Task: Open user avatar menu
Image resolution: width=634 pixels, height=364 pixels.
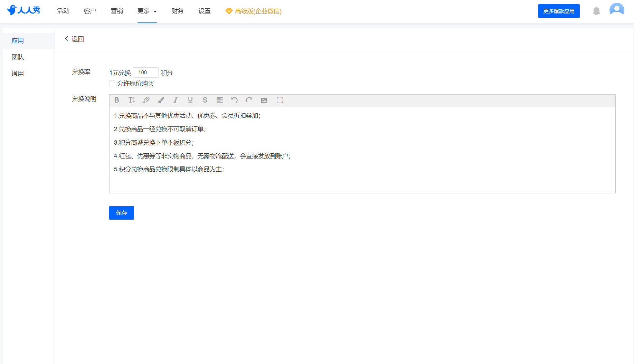Action: click(x=617, y=10)
